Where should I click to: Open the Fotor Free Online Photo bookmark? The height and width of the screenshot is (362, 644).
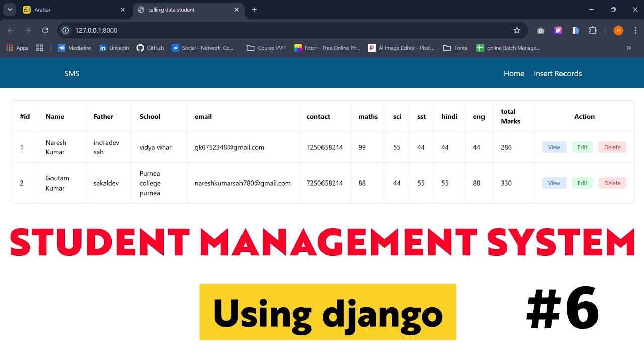click(328, 48)
